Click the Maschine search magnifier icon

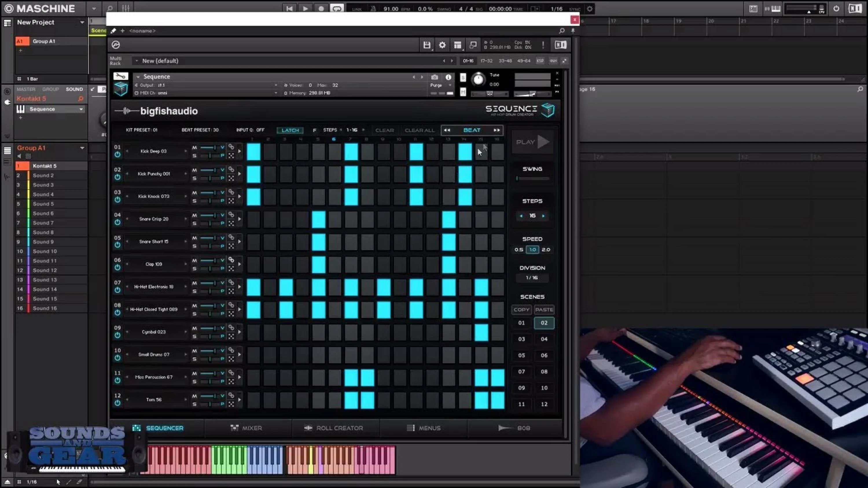click(110, 8)
